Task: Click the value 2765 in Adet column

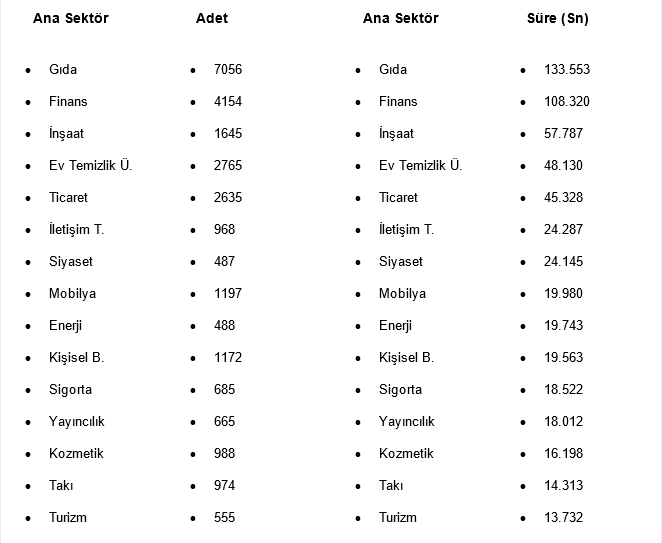Action: coord(228,166)
